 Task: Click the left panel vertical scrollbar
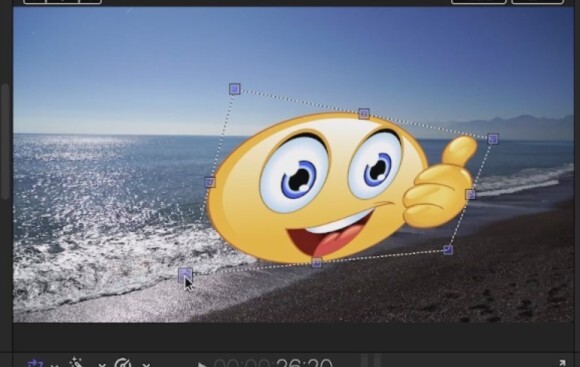(x=5, y=142)
